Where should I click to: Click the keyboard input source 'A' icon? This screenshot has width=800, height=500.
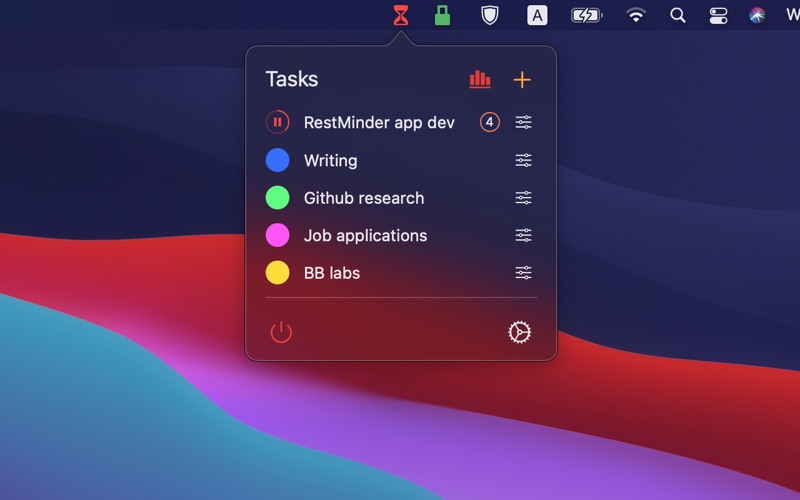537,15
